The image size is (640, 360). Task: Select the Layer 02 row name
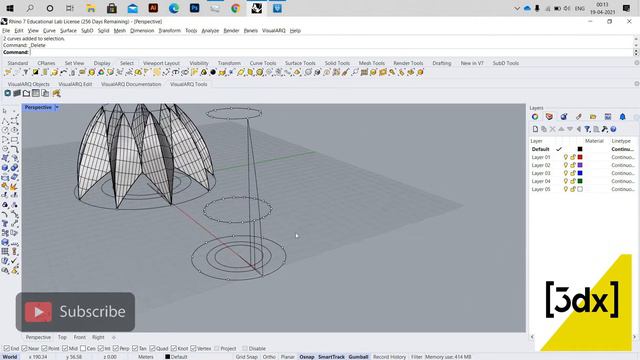pos(541,165)
